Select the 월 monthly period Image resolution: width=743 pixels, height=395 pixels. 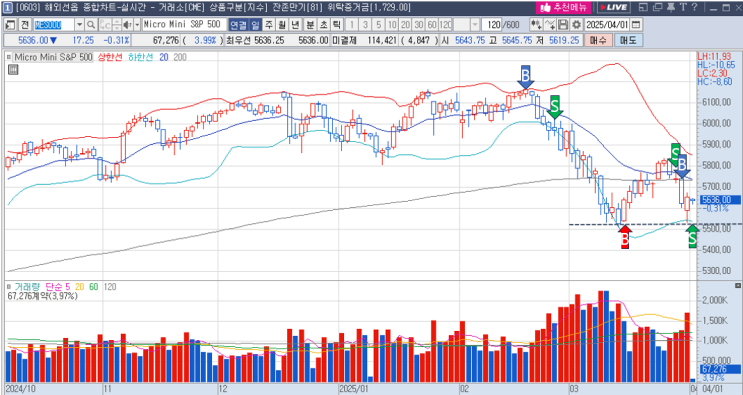point(281,25)
